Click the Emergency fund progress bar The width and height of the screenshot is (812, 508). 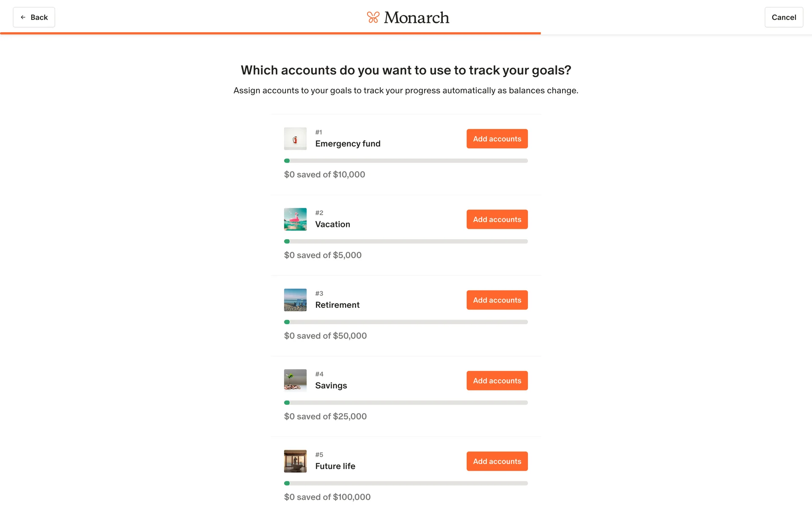[x=406, y=161]
